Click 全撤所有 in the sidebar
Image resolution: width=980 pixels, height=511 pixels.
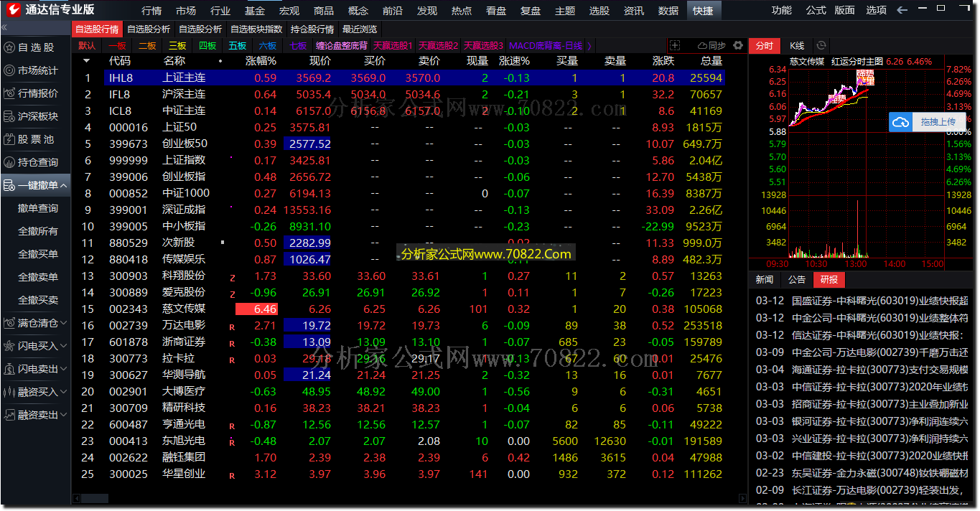pyautogui.click(x=38, y=231)
